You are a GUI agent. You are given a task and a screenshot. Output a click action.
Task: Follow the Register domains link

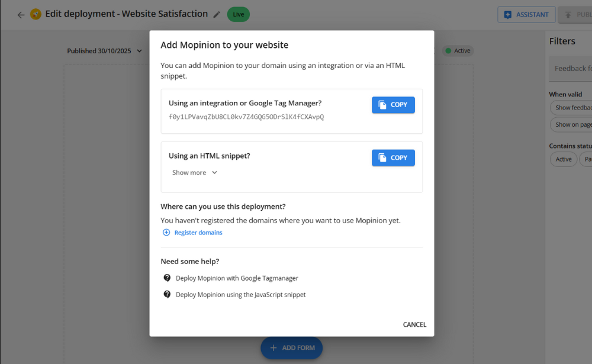pos(198,232)
